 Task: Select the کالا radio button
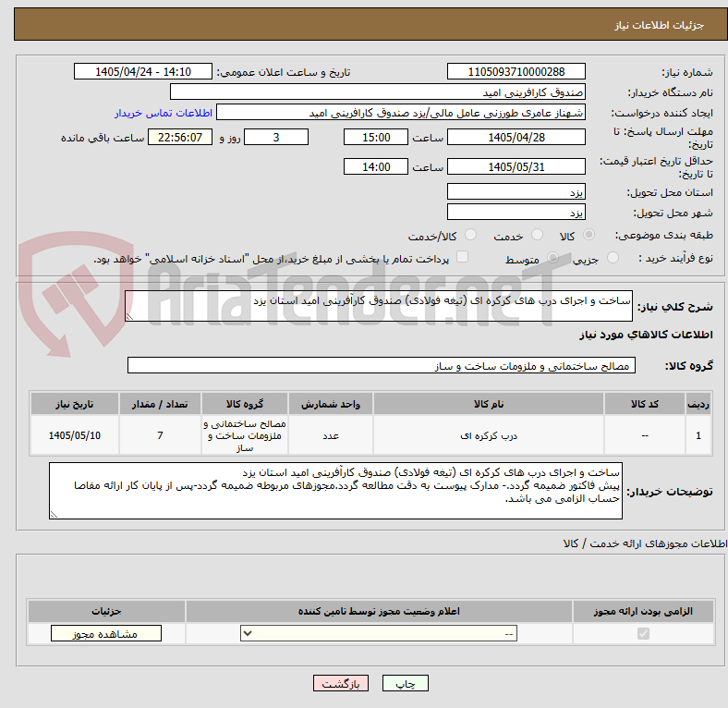588,235
